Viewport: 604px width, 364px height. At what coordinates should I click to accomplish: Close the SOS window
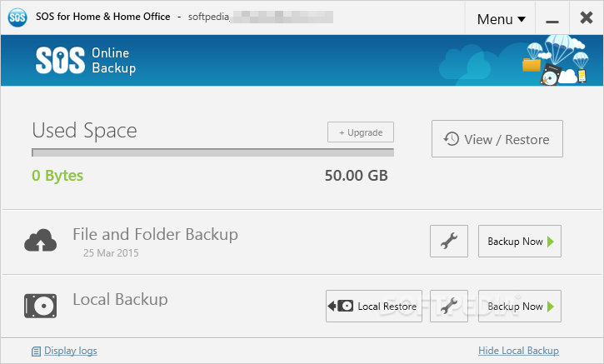point(587,17)
